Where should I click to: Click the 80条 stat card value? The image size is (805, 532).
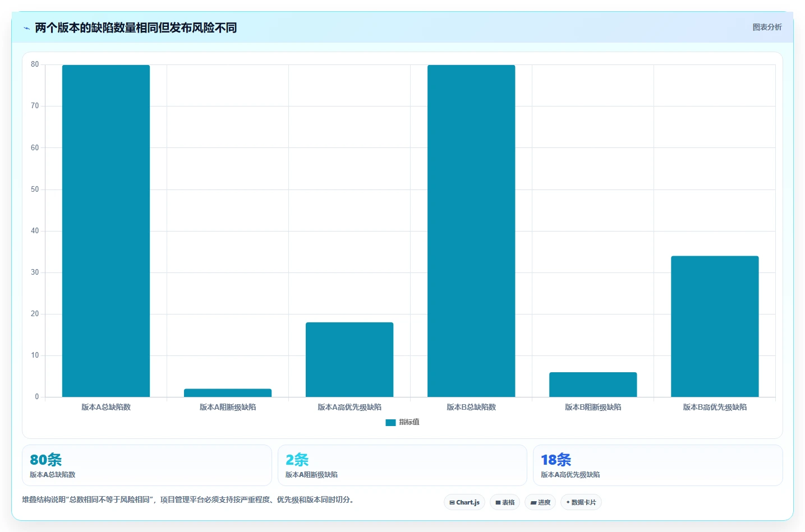46,460
